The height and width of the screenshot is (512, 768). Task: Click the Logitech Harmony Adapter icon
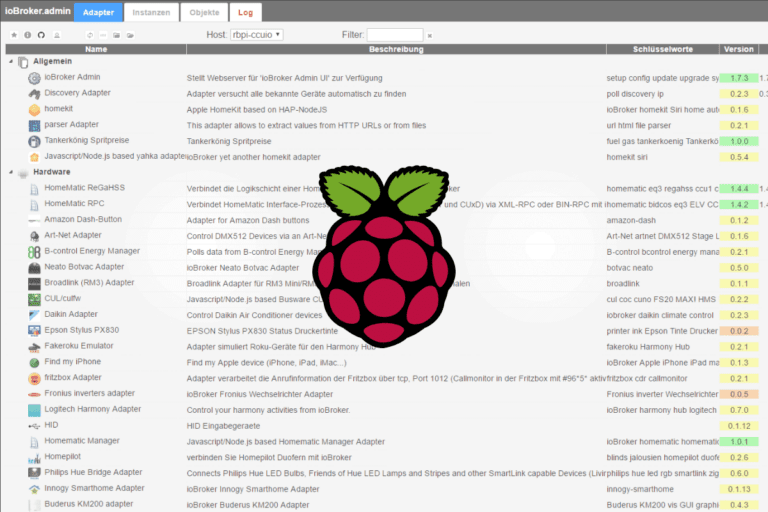(x=34, y=410)
